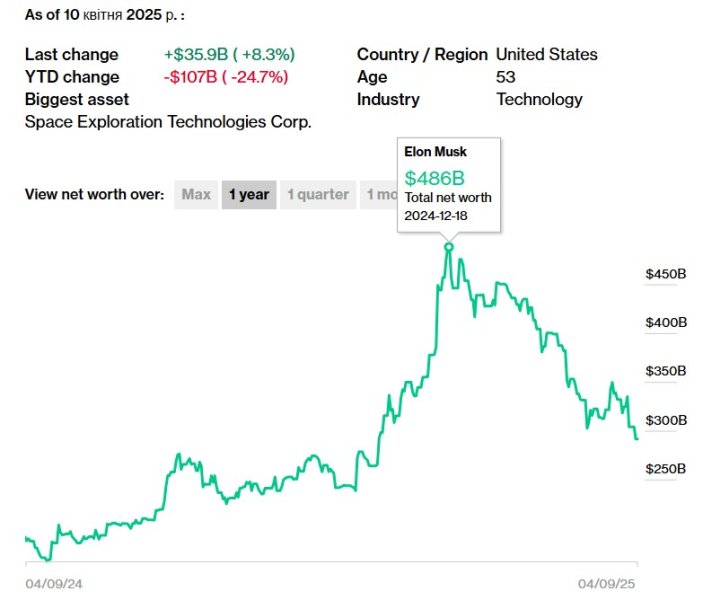Viewport: 703px width, 600px height.
Task: Open Space Exploration Technologies Corp. asset
Action: pyautogui.click(x=168, y=122)
